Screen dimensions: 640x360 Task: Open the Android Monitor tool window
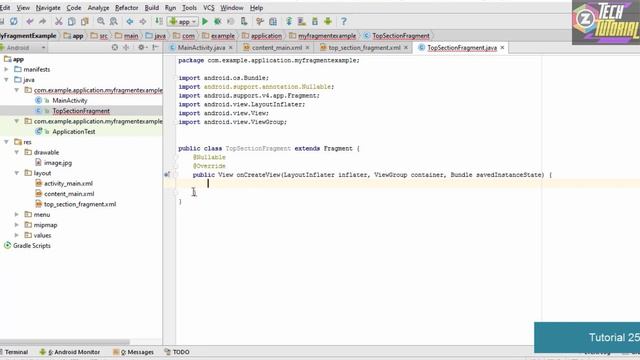click(70, 352)
